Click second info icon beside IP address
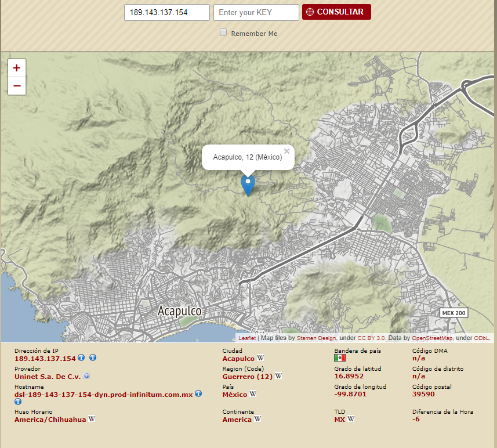 pyautogui.click(x=93, y=357)
